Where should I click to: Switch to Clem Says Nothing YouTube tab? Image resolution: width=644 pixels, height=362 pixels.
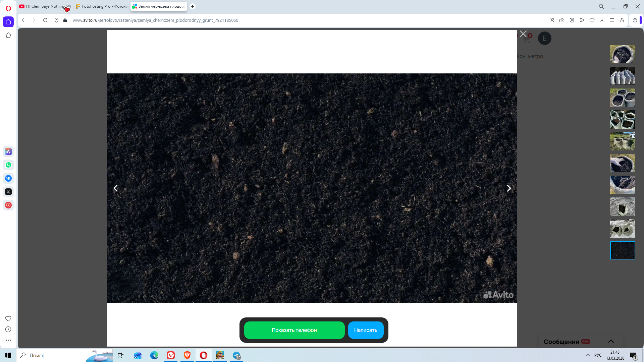point(45,6)
